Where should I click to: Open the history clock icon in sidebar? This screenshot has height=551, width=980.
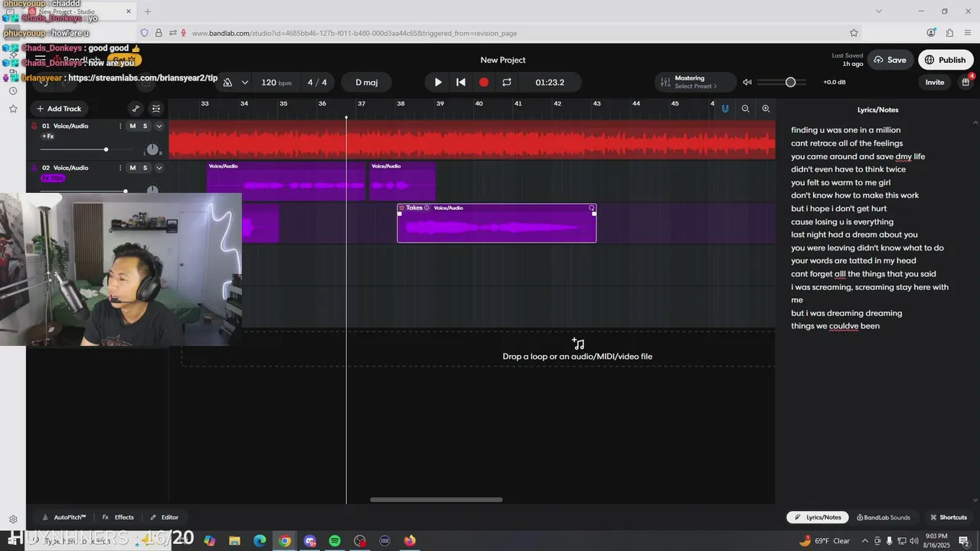click(x=13, y=91)
